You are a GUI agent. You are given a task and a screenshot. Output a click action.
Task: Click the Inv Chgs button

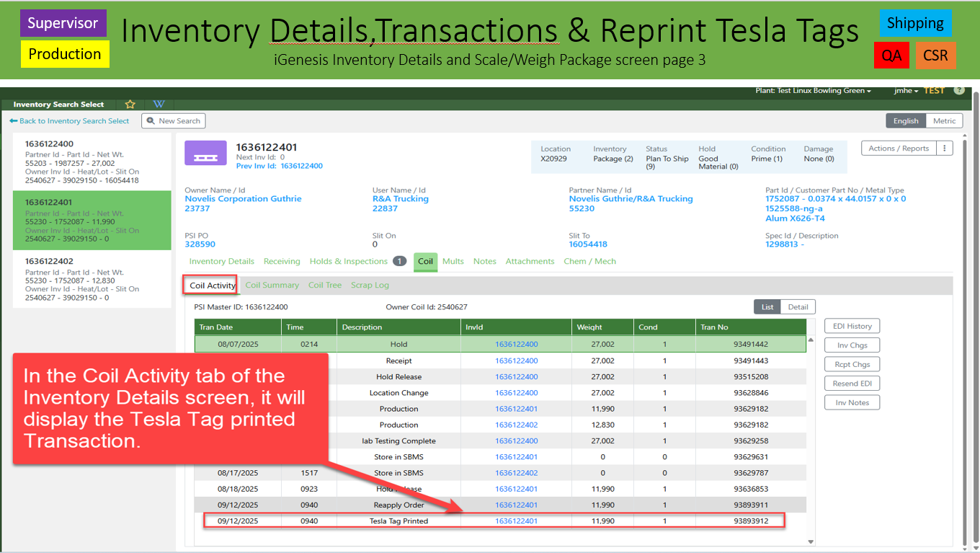pos(852,345)
